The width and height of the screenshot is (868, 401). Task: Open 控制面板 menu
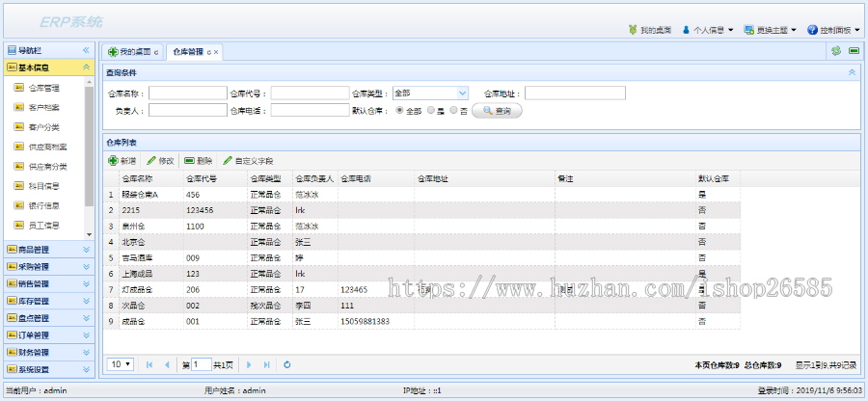(833, 30)
